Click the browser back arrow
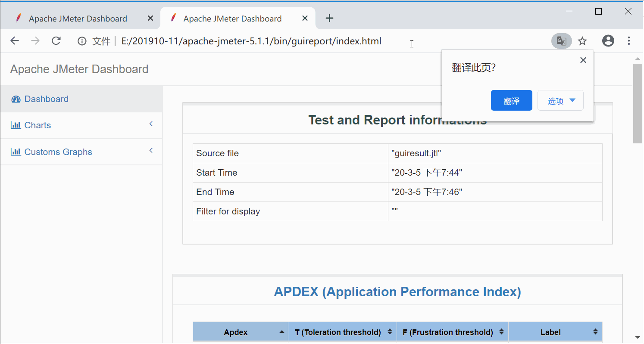Image resolution: width=644 pixels, height=344 pixels. (x=15, y=41)
